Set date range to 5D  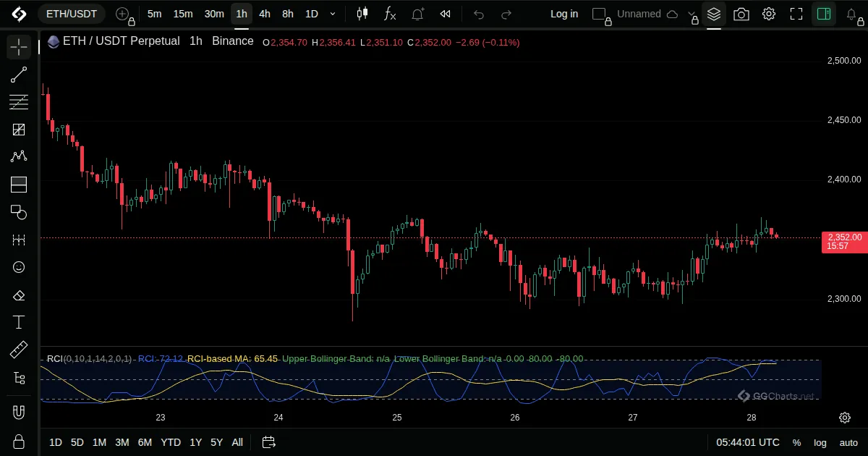(x=77, y=442)
